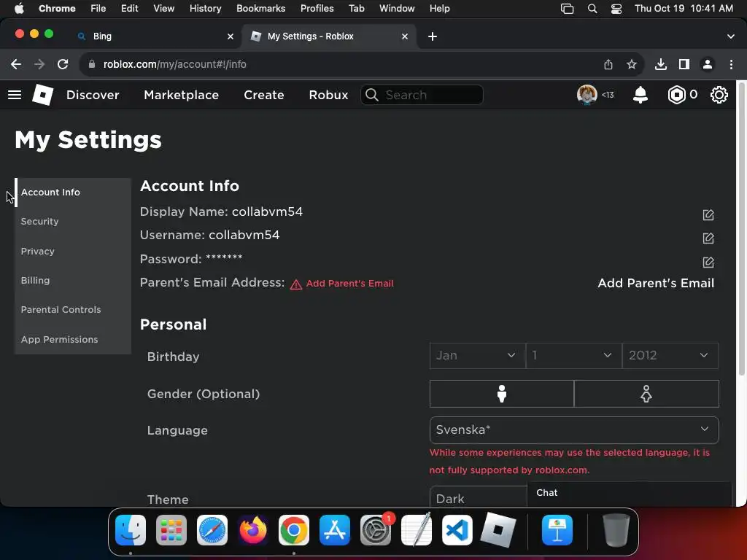747x560 pixels.
Task: Open the Billing settings tab
Action: tap(73, 281)
